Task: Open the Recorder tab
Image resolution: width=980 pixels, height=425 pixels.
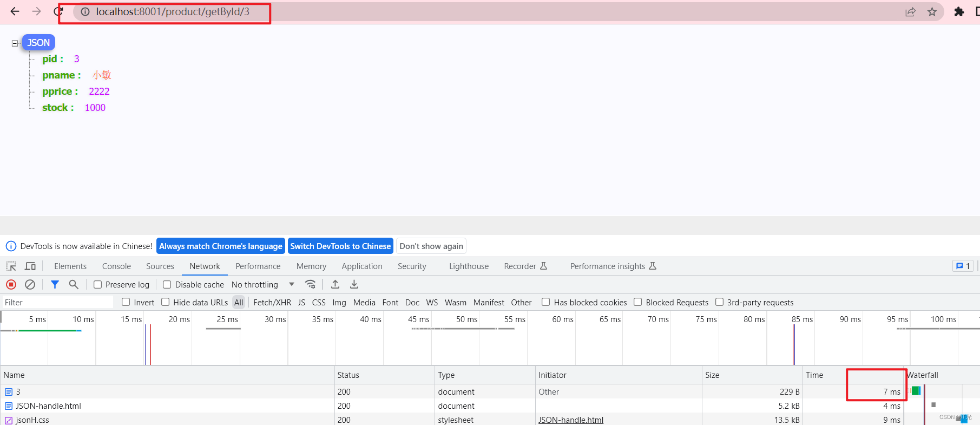Action: pos(525,266)
